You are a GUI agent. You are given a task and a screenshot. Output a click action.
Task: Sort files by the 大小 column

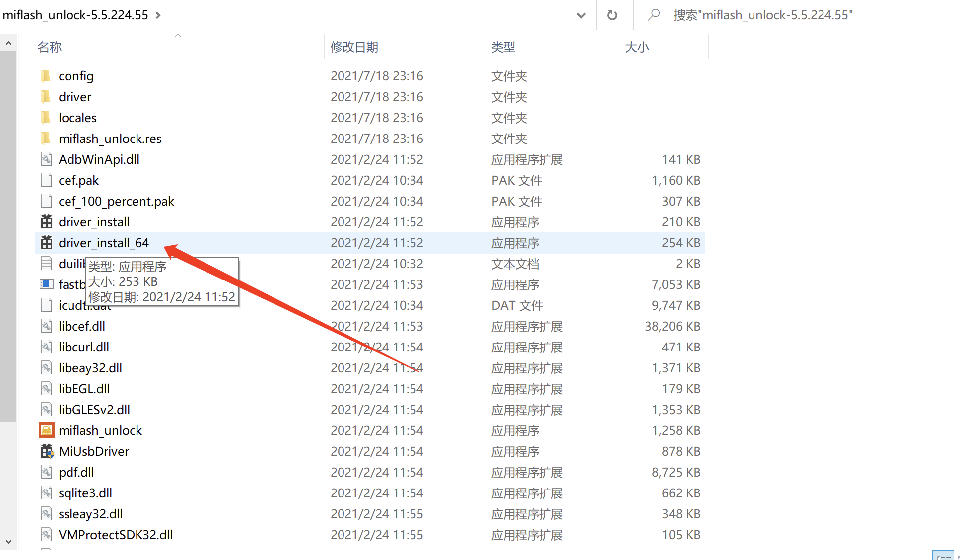coord(638,47)
